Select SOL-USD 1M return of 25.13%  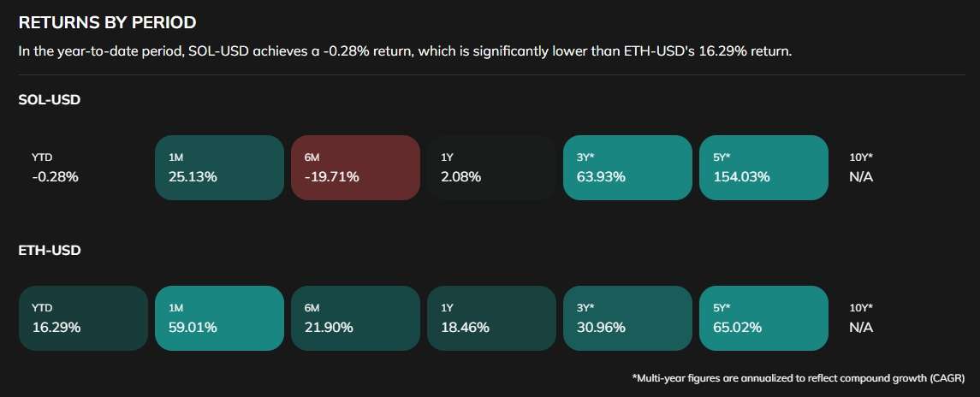click(219, 168)
